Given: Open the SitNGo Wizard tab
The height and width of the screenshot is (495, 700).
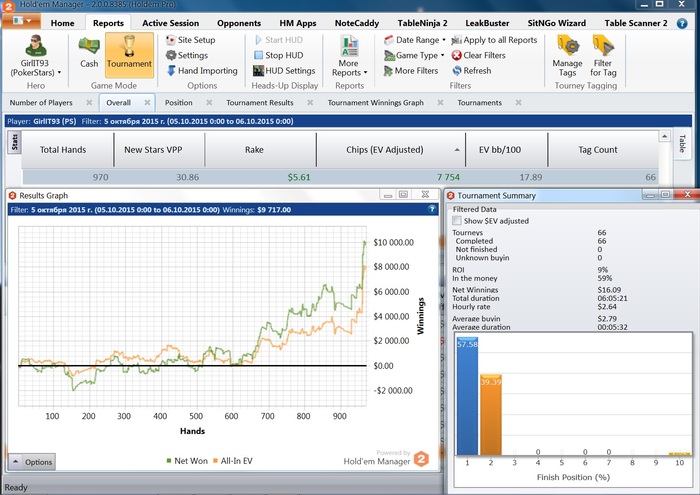Looking at the screenshot, I should [556, 23].
